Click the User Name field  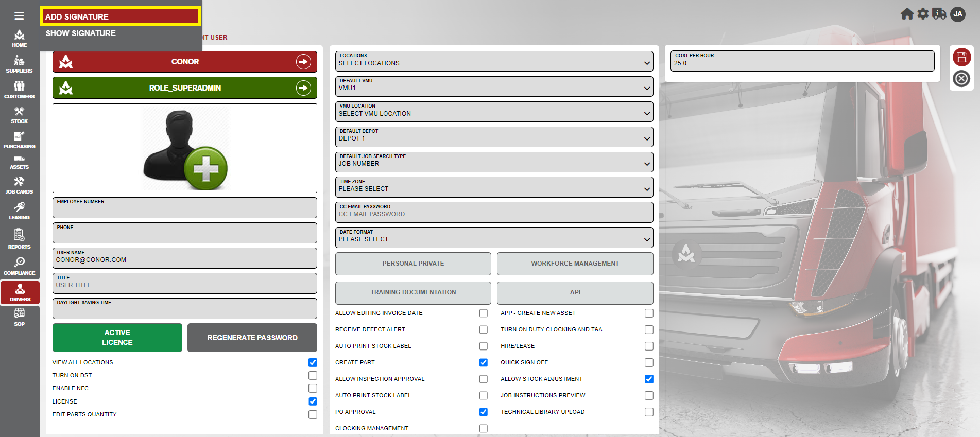click(185, 258)
